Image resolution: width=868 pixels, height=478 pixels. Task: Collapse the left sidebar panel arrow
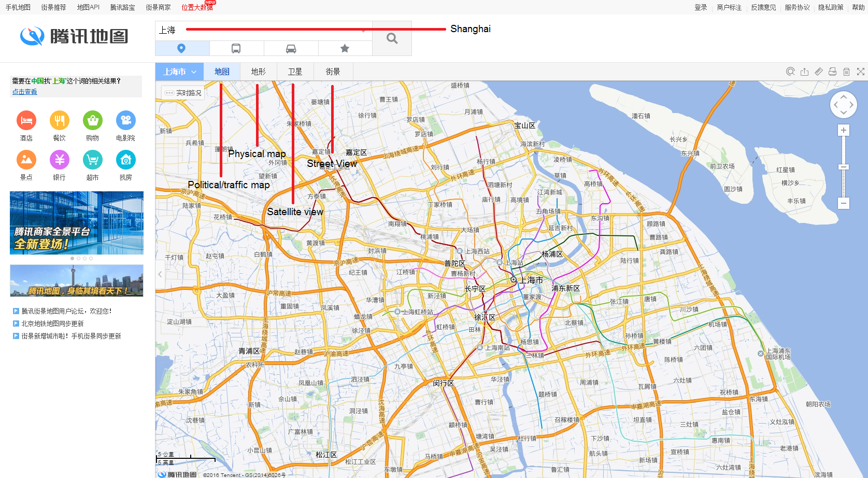(x=160, y=274)
